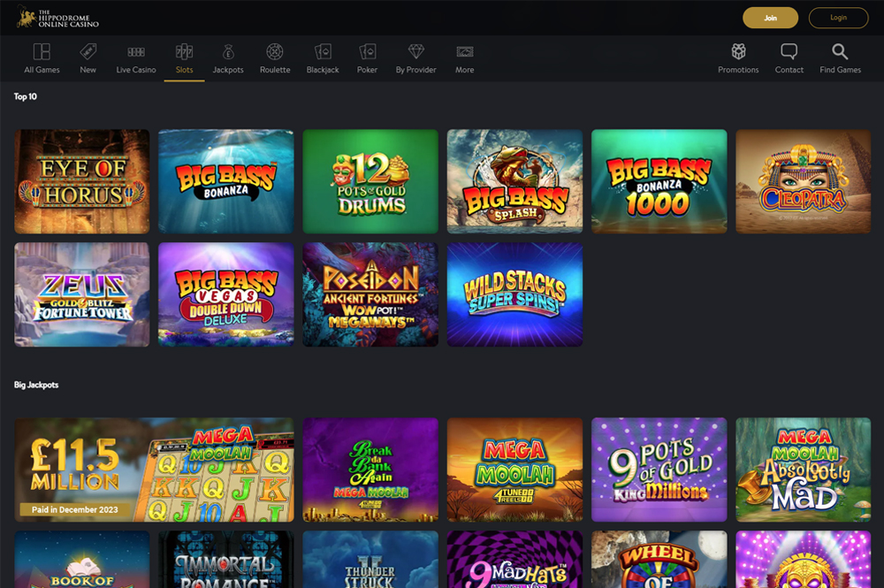Click the Big Jackpots section heading

click(x=36, y=385)
